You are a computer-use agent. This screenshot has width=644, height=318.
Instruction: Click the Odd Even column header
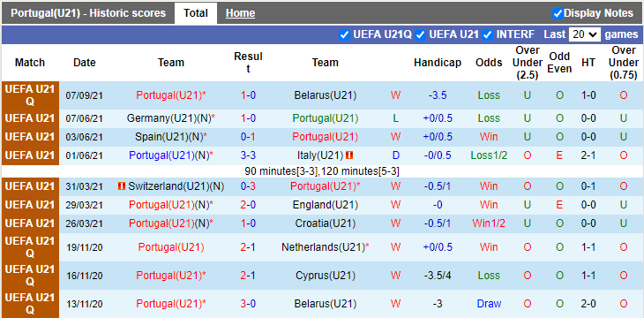click(559, 63)
